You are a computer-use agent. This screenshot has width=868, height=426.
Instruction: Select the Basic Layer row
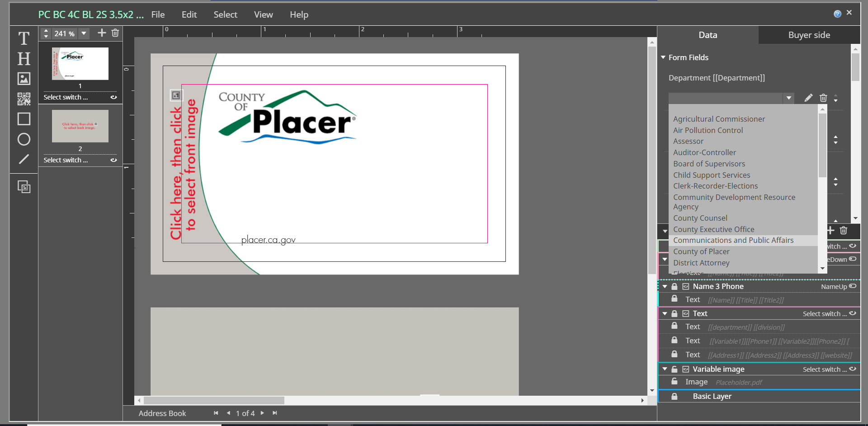(x=759, y=396)
